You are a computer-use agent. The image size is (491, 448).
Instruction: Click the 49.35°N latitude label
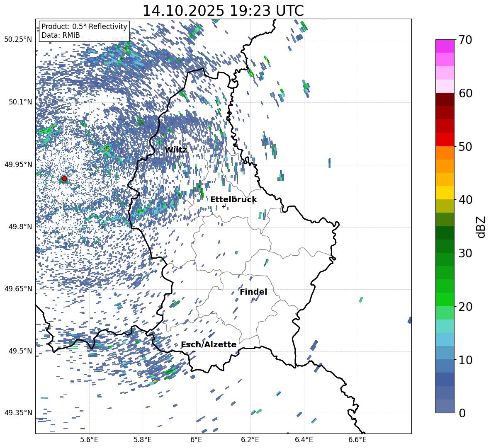(18, 413)
